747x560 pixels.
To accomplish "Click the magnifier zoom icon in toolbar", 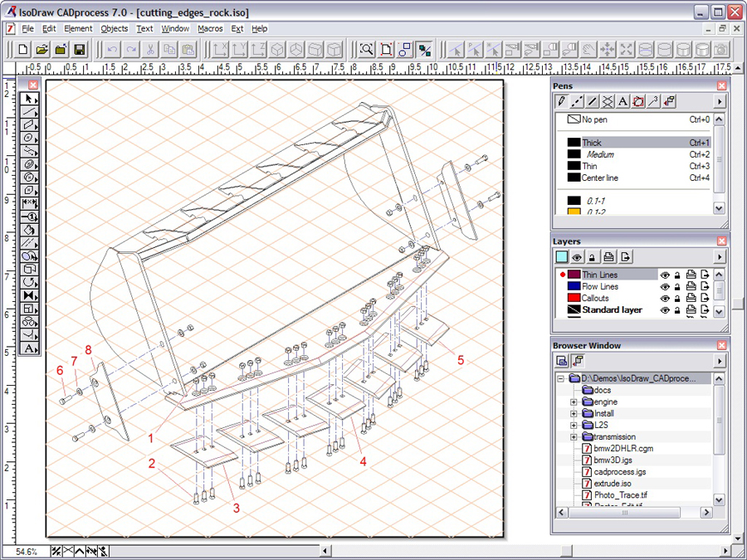I will 366,50.
